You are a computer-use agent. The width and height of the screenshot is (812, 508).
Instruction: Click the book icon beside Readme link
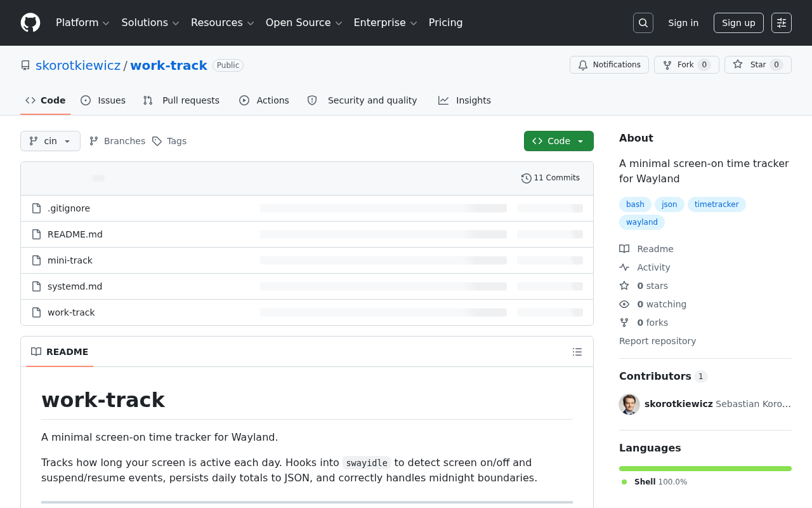tap(624, 249)
